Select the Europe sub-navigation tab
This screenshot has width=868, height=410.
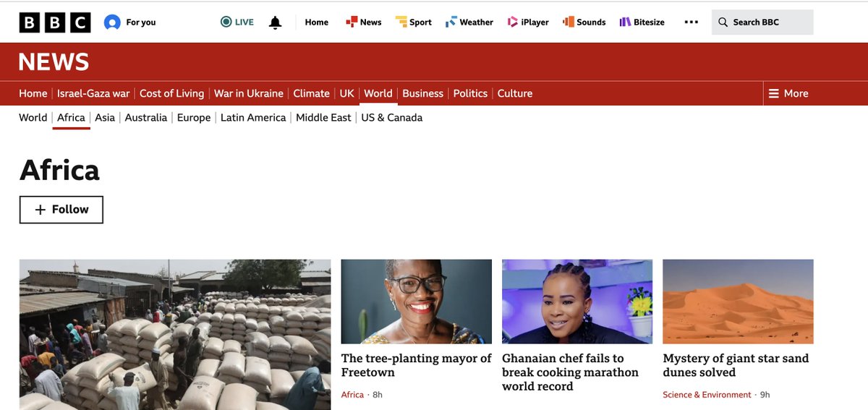[194, 117]
